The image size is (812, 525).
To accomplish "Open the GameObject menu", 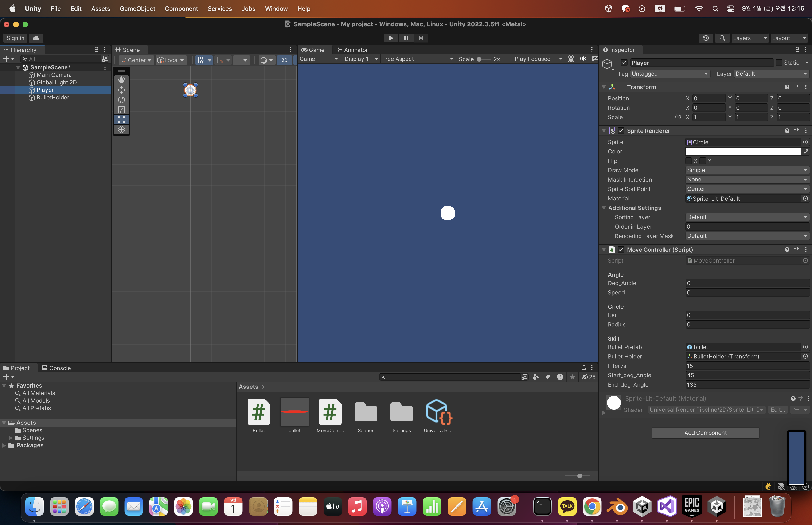I will click(x=137, y=8).
